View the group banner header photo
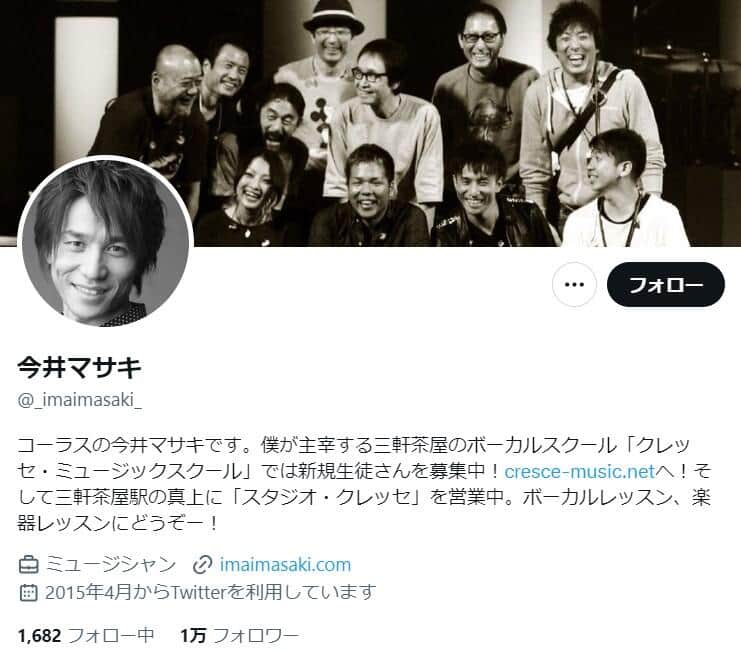Screen dimensions: 741x651 point(370,123)
